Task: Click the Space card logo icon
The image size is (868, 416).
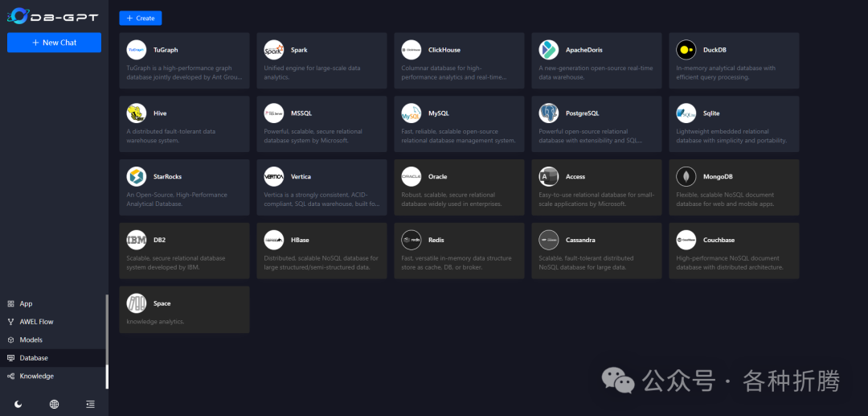Action: pyautogui.click(x=136, y=303)
